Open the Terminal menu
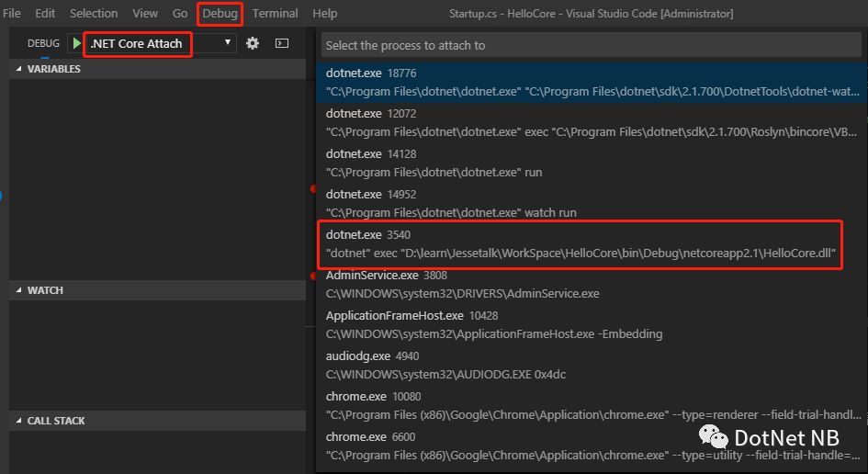This screenshot has width=868, height=474. pos(276,13)
